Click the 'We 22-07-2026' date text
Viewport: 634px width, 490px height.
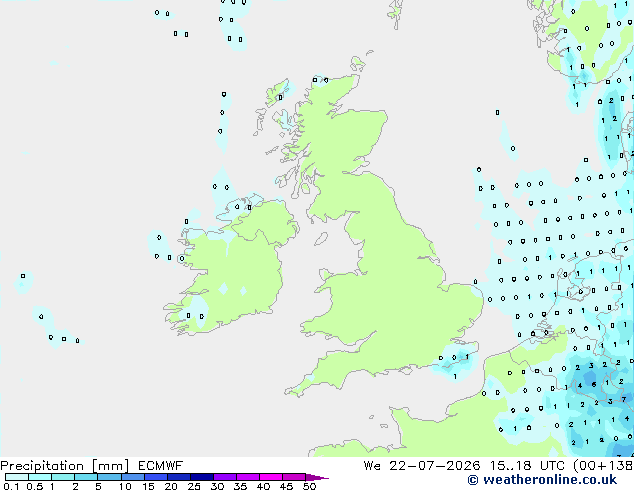pos(422,466)
